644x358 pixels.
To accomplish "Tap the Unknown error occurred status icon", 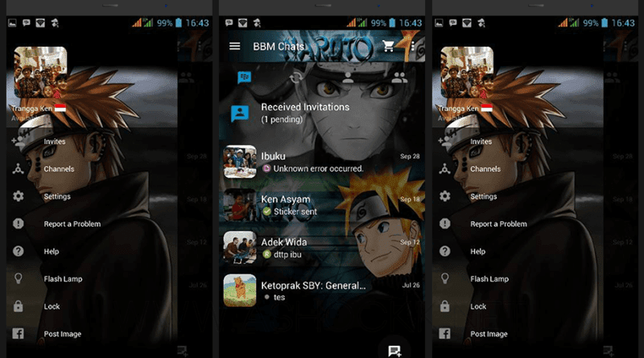I will (266, 168).
